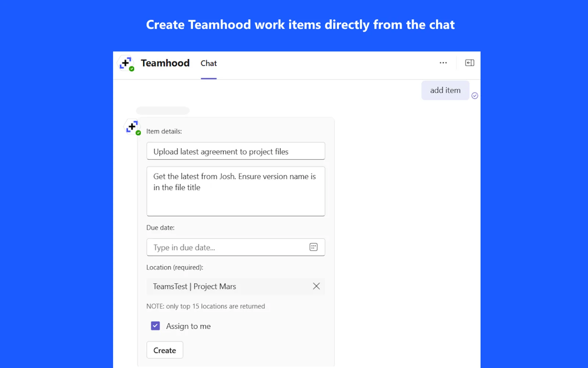588x368 pixels.
Task: Click the sent status checkmark icon
Action: [x=475, y=96]
